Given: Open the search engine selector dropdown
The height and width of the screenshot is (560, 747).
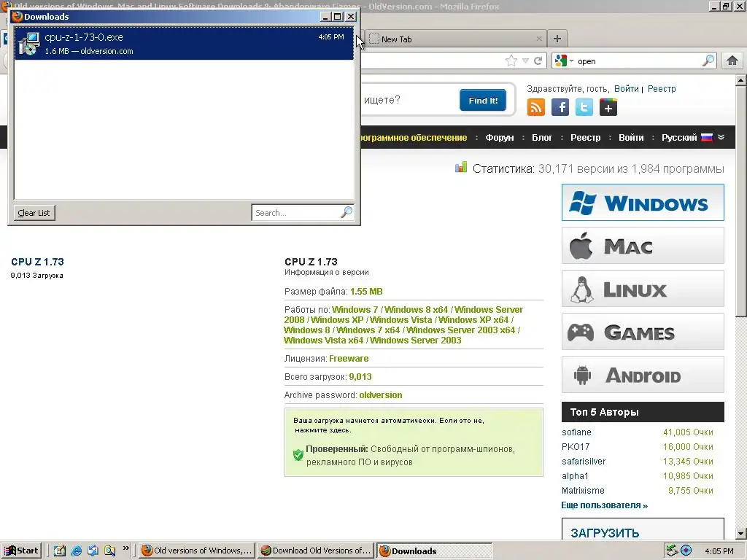Looking at the screenshot, I should click(564, 61).
